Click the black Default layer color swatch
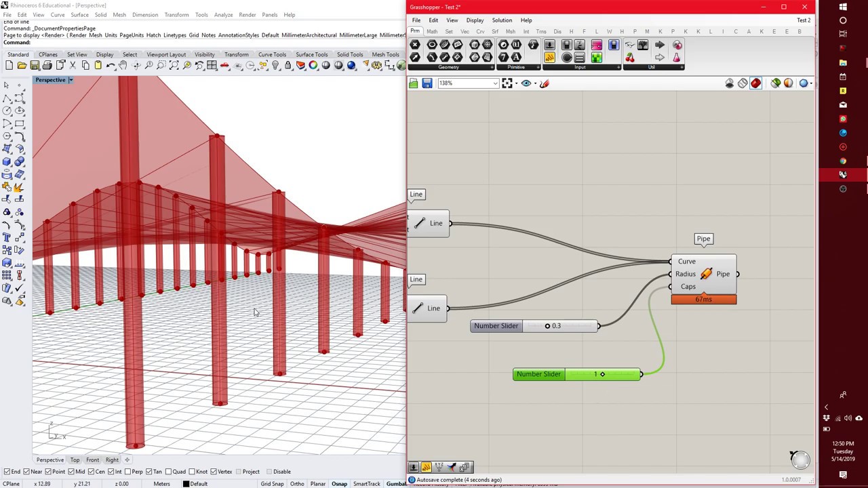This screenshot has height=488, width=868. point(186,484)
